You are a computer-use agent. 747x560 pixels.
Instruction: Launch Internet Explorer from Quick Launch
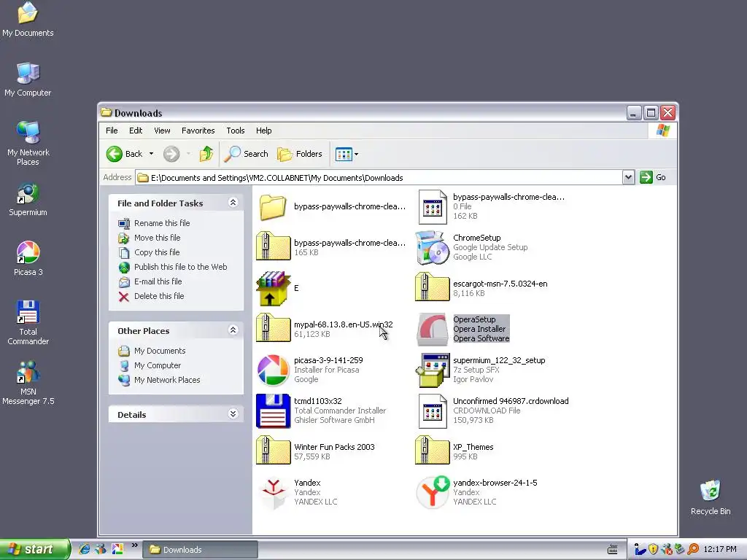(x=85, y=549)
